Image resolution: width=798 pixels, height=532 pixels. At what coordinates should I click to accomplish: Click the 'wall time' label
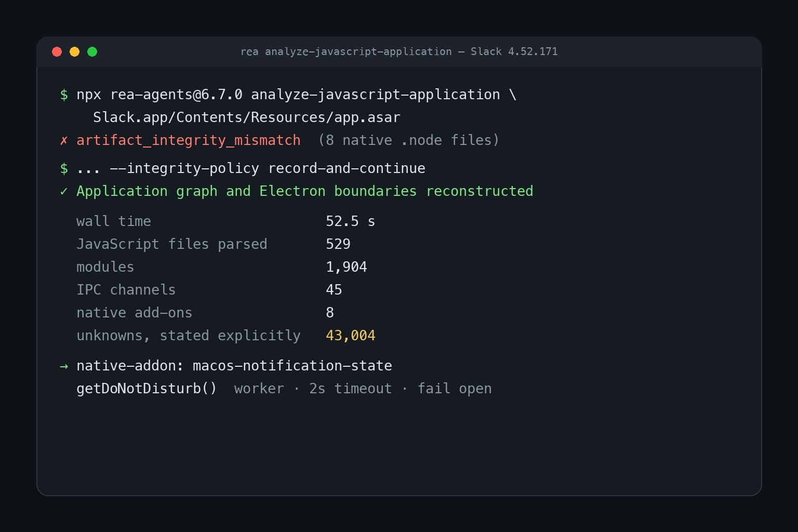click(x=114, y=221)
